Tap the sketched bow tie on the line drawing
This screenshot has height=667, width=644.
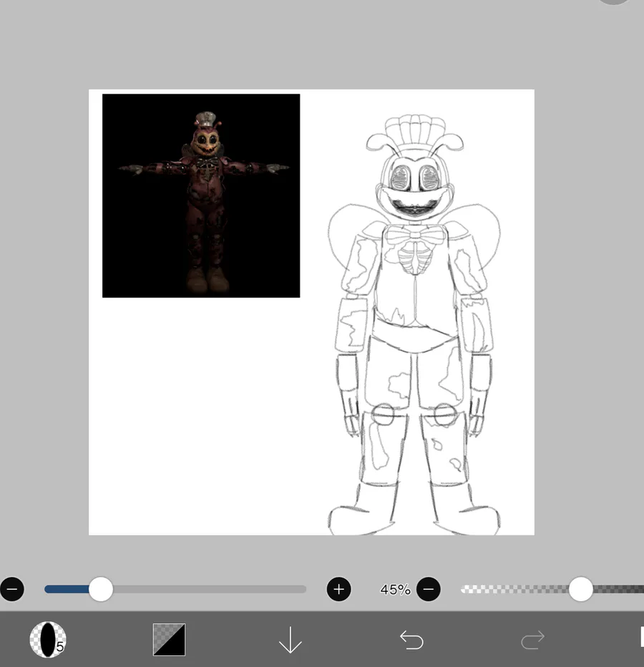coord(414,235)
